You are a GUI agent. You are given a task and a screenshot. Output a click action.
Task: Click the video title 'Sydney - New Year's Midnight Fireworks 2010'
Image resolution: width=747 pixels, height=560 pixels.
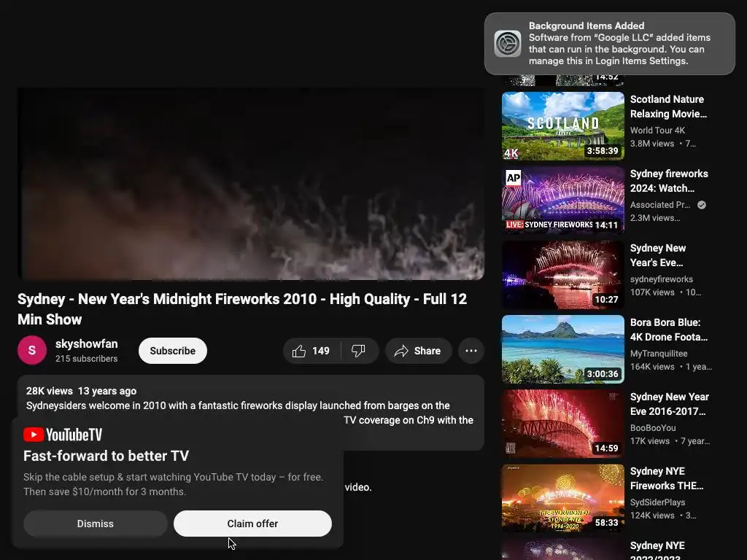242,309
